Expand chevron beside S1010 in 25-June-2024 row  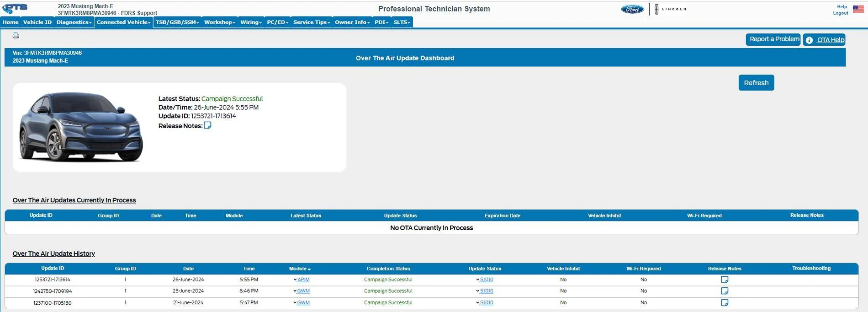pos(477,291)
